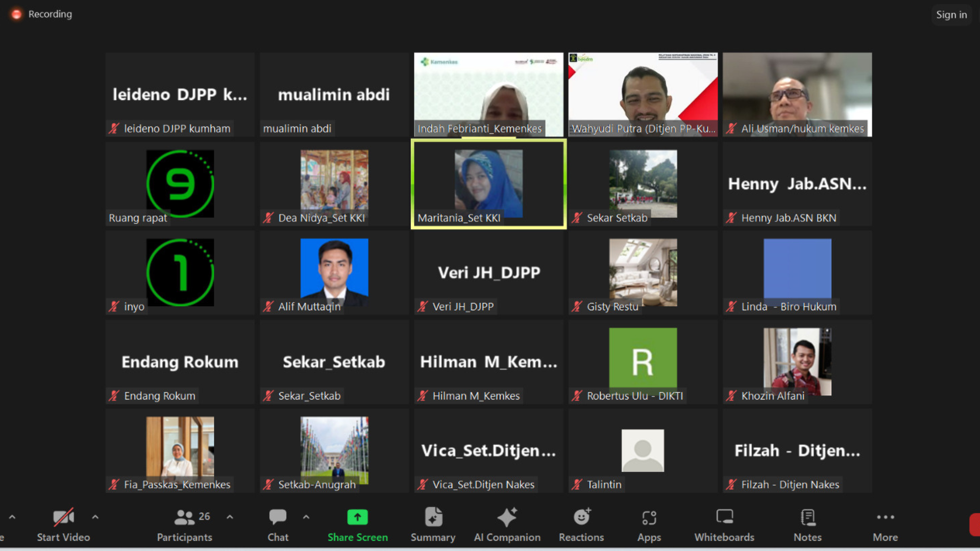Image resolution: width=980 pixels, height=551 pixels.
Task: Click the muted mic icon on Veri JH_DJPP
Action: (423, 307)
